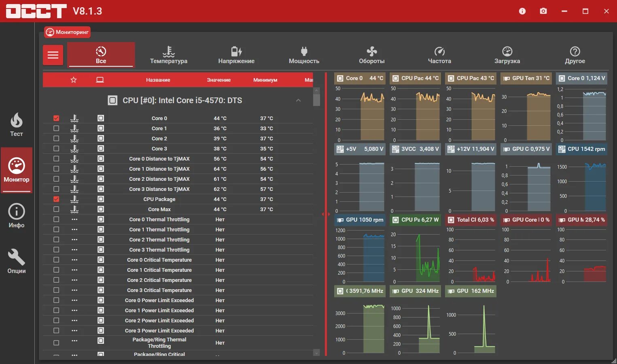The image size is (617, 364).
Task: Check Core 0 Thermal Throttling checkbox
Action: [x=56, y=219]
